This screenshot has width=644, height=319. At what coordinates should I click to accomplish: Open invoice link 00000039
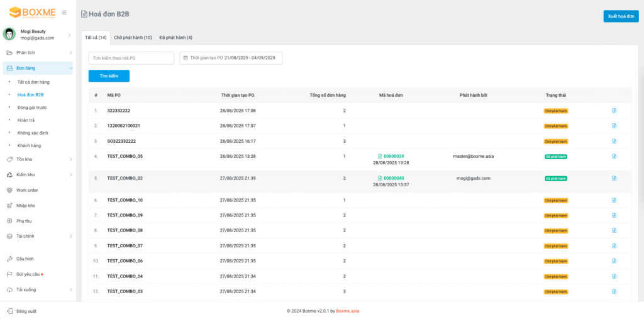point(394,156)
